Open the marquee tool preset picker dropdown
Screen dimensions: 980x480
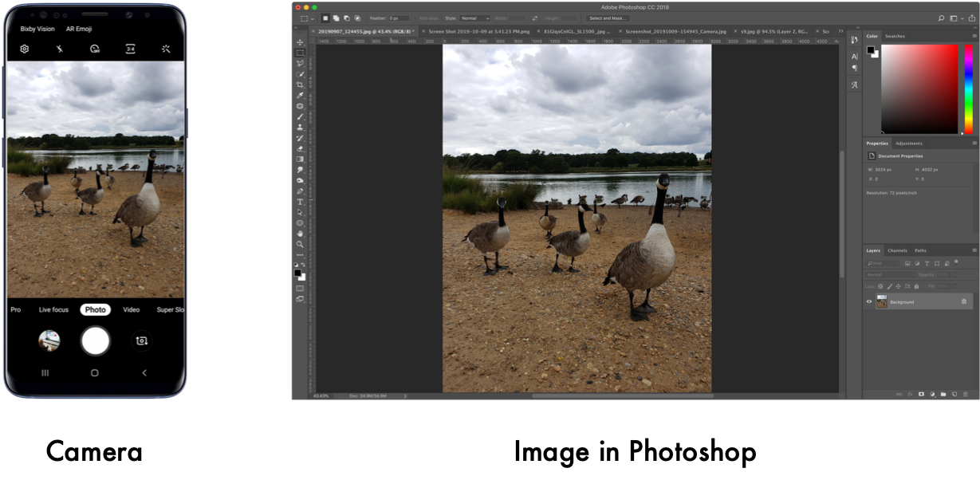[313, 18]
